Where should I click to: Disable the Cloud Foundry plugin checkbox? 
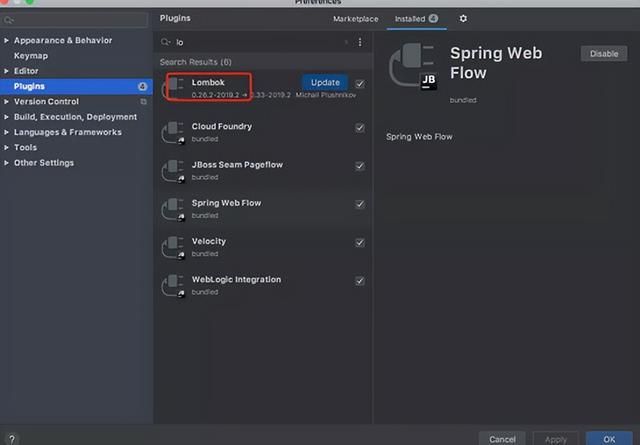tap(360, 128)
